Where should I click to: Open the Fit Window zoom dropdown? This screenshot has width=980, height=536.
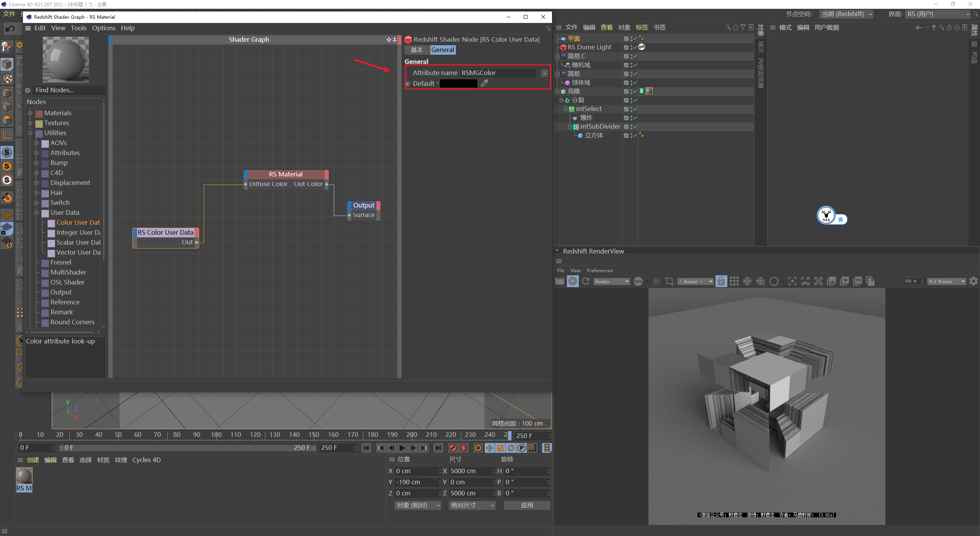[946, 281]
